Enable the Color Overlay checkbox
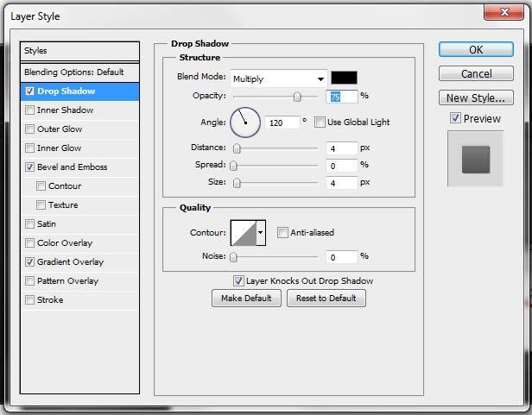This screenshot has height=415, width=532. 30,243
